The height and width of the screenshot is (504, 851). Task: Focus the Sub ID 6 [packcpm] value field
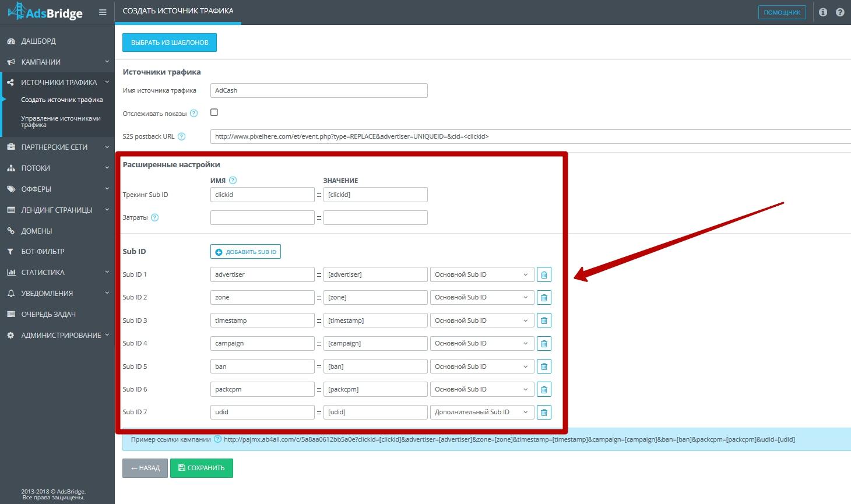pos(375,389)
